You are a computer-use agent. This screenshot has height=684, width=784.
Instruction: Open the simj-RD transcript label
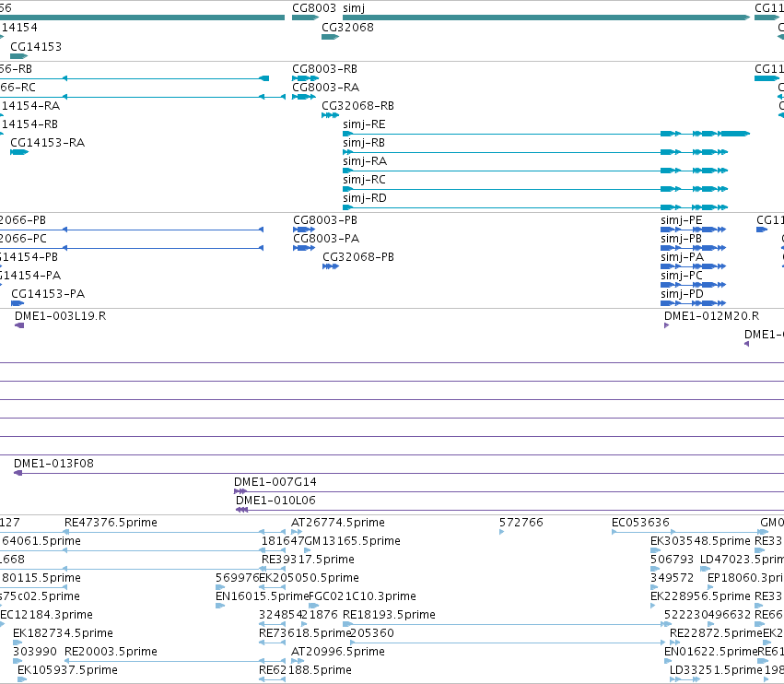click(365, 198)
